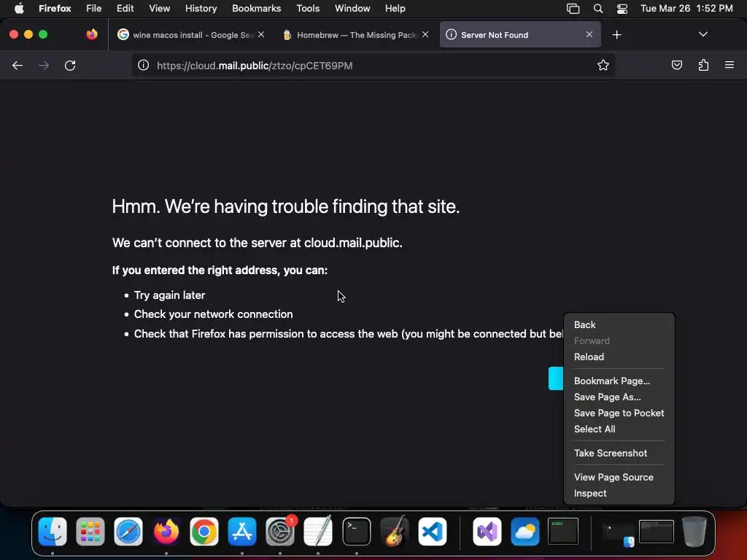The width and height of the screenshot is (747, 560).
Task: Click the blue Try Again button
Action: tap(556, 378)
